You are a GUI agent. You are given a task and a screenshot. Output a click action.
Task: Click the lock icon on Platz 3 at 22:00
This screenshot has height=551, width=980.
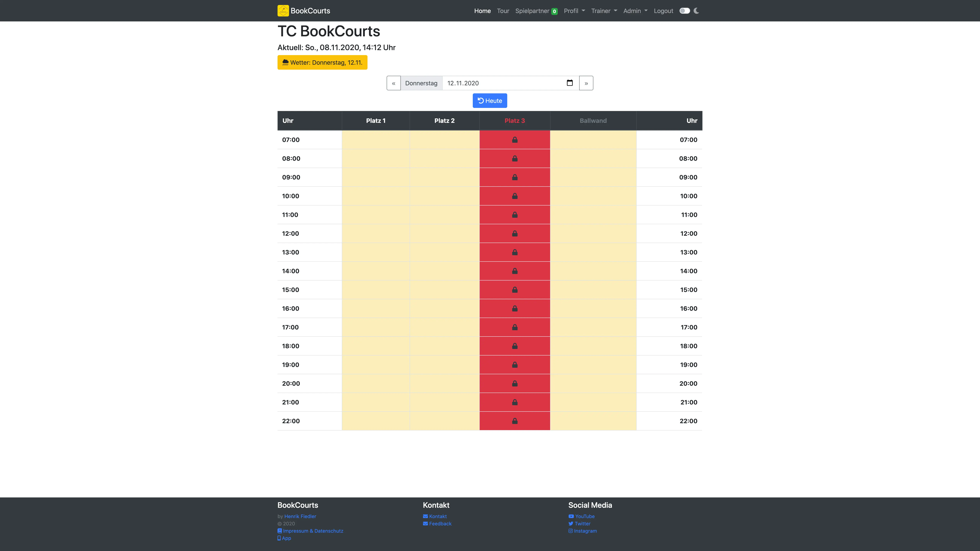(515, 421)
